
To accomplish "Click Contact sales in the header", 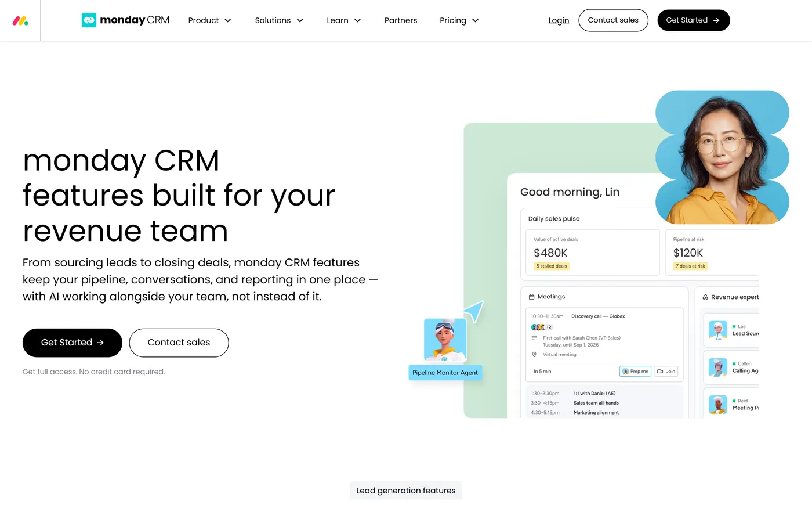I will click(613, 20).
